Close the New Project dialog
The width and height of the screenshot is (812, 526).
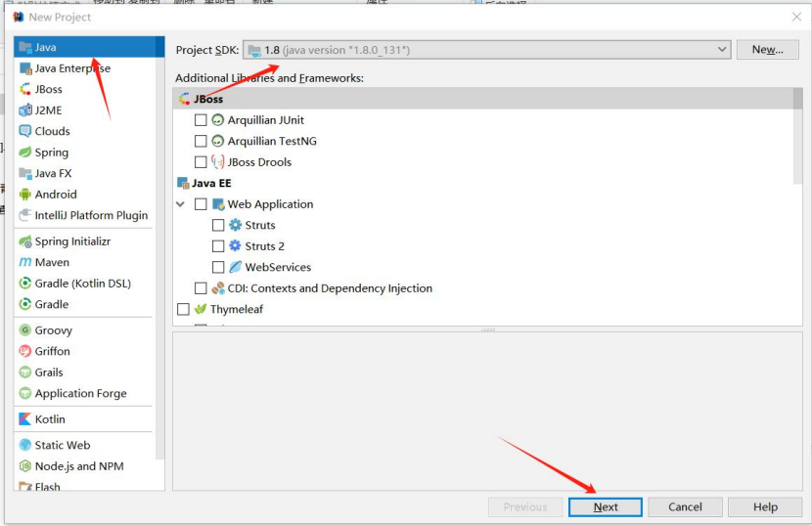pyautogui.click(x=796, y=17)
